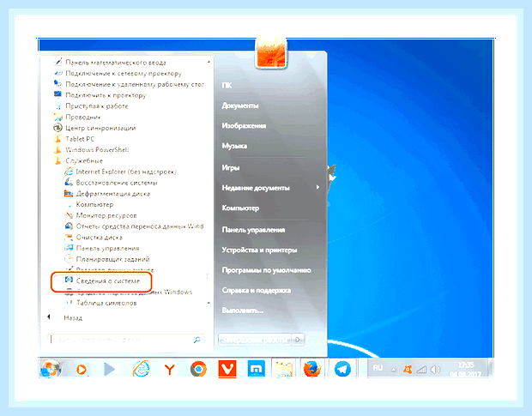Launch Internet Explorer from the taskbar
Screen dimensions: 532x416
[141, 369]
